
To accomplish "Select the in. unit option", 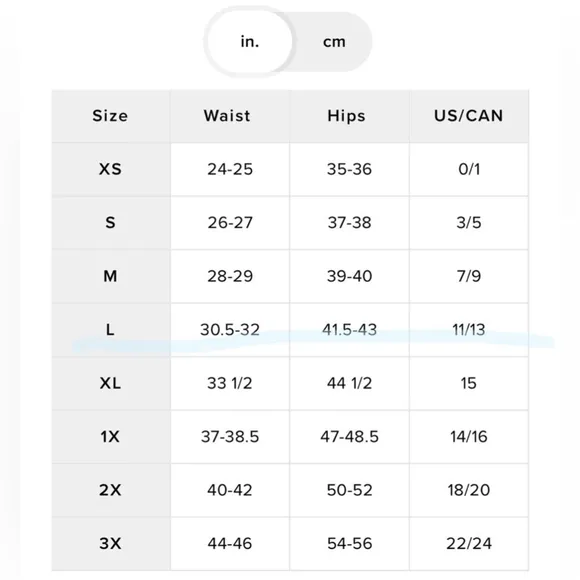I will pos(250,41).
